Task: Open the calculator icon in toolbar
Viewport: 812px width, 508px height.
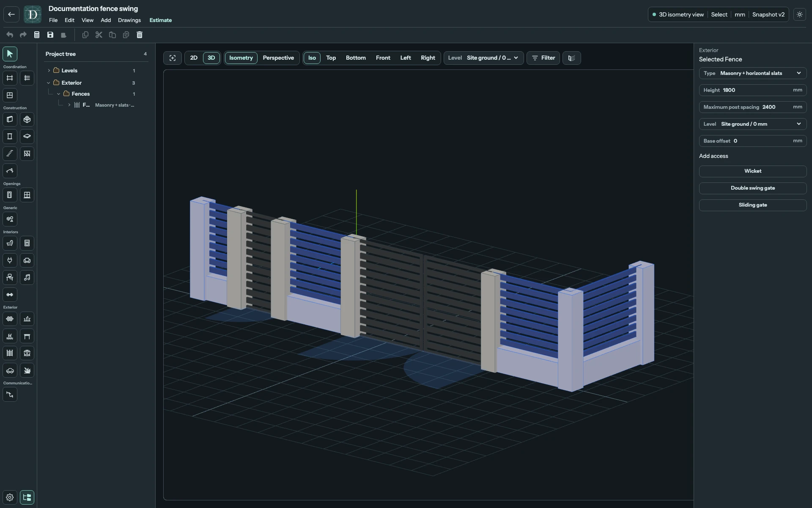Action: (37, 35)
